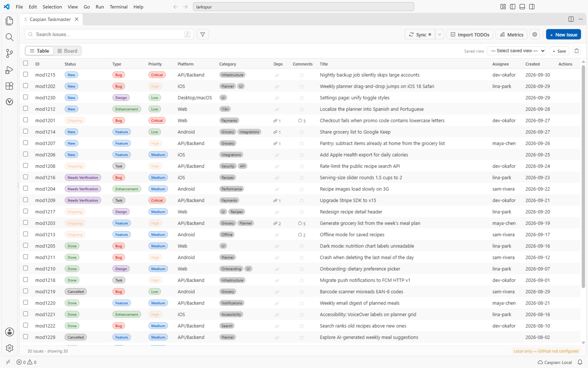
Task: Click the split editor right icon
Action: pyautogui.click(x=571, y=19)
